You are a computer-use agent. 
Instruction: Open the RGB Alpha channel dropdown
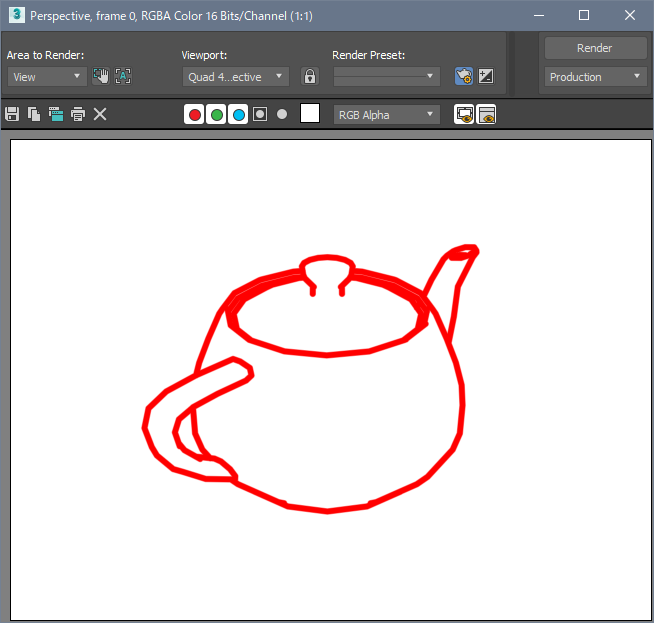coord(386,114)
